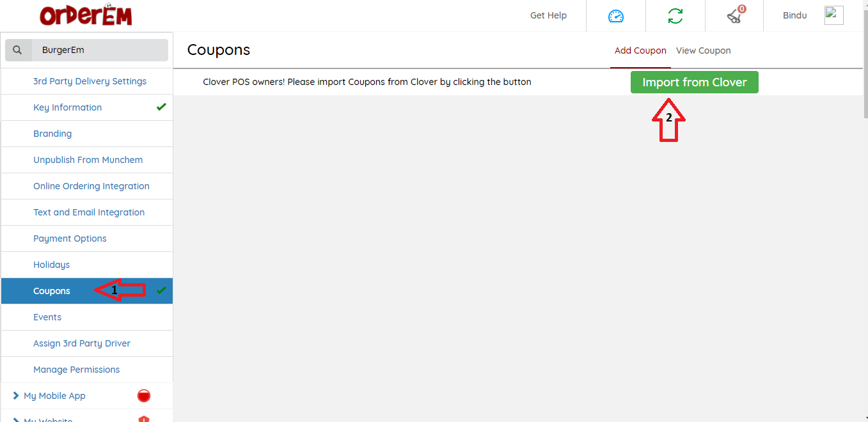This screenshot has height=422, width=868.
Task: Switch to the View Coupon tab
Action: tap(703, 51)
